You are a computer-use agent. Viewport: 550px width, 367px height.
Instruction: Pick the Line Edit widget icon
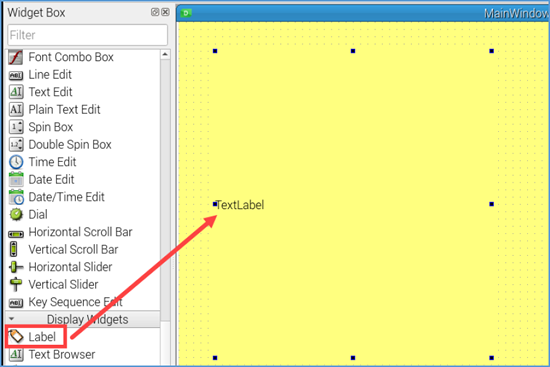click(16, 75)
